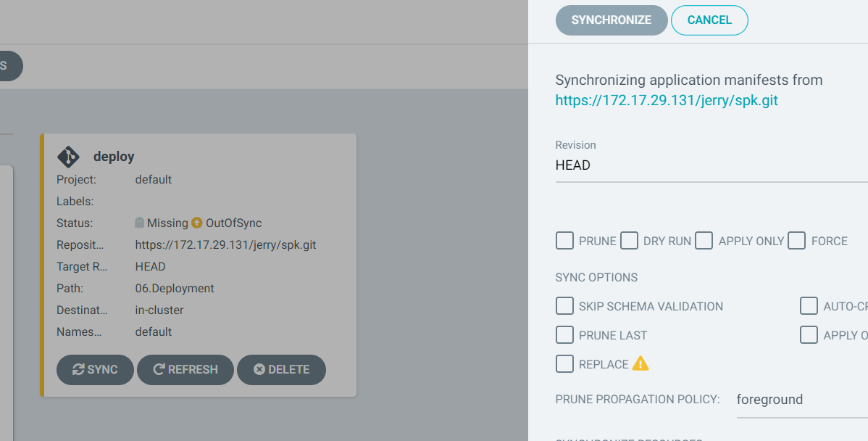Screen dimensions: 868x441
Task: Cancel the synchronize panel
Action: [x=709, y=20]
